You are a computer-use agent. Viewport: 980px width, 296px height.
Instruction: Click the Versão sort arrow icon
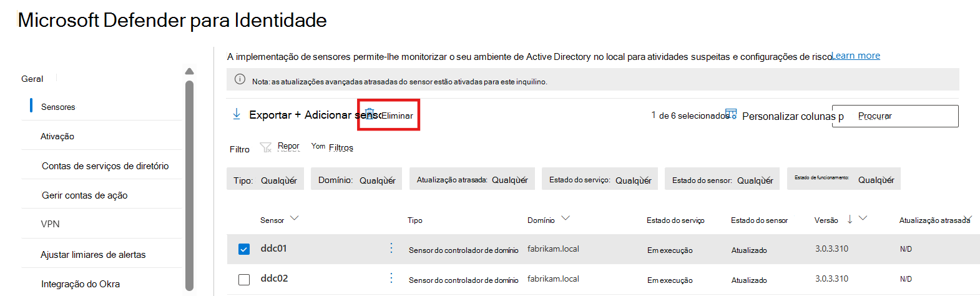tap(850, 219)
